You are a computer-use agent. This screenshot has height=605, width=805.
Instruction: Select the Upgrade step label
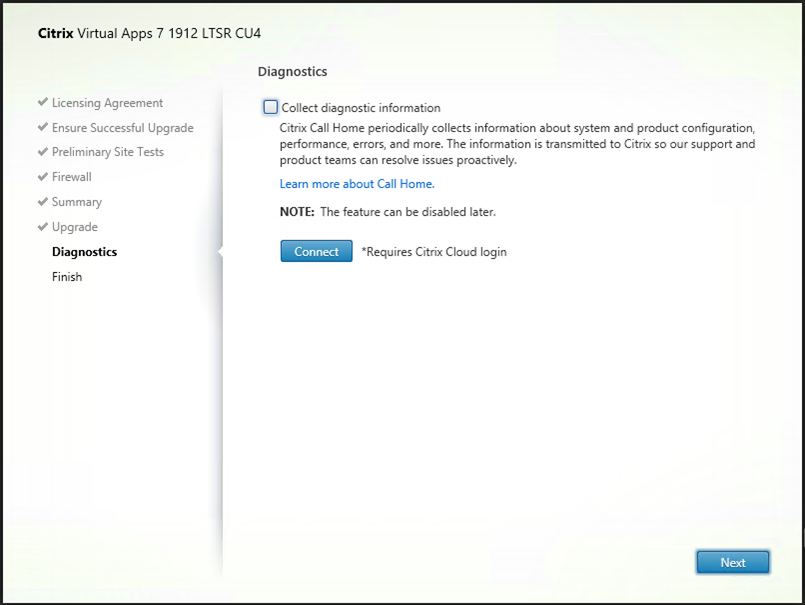(x=75, y=227)
